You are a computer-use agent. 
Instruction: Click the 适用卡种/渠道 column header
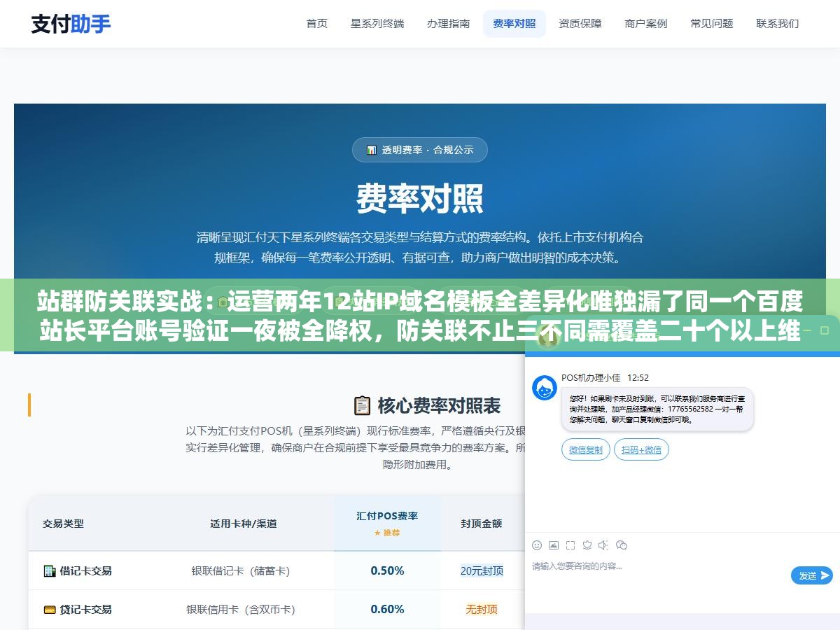click(x=244, y=524)
